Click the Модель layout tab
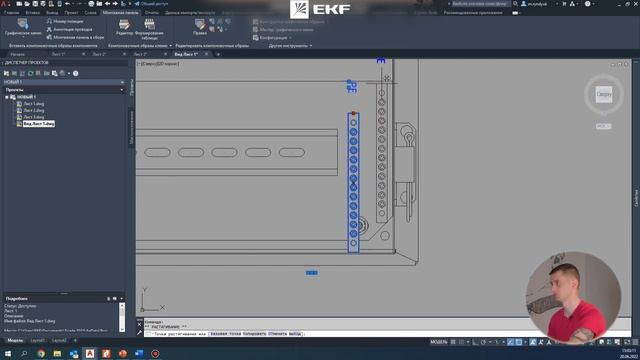This screenshot has height=360, width=640. pos(15,340)
